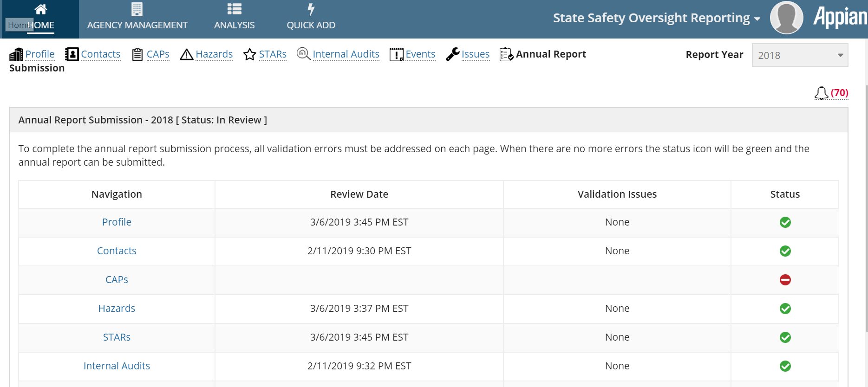
Task: Click the Issues wrench icon
Action: 452,54
